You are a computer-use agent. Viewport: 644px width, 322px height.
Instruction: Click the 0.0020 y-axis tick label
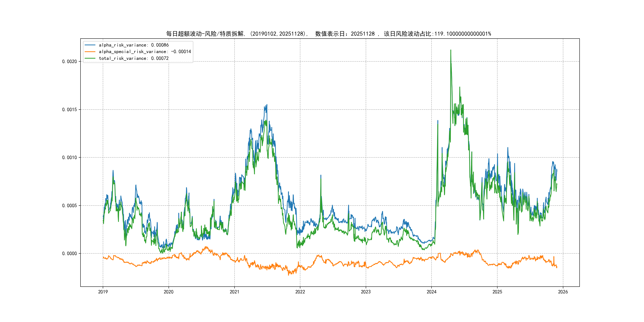point(70,61)
